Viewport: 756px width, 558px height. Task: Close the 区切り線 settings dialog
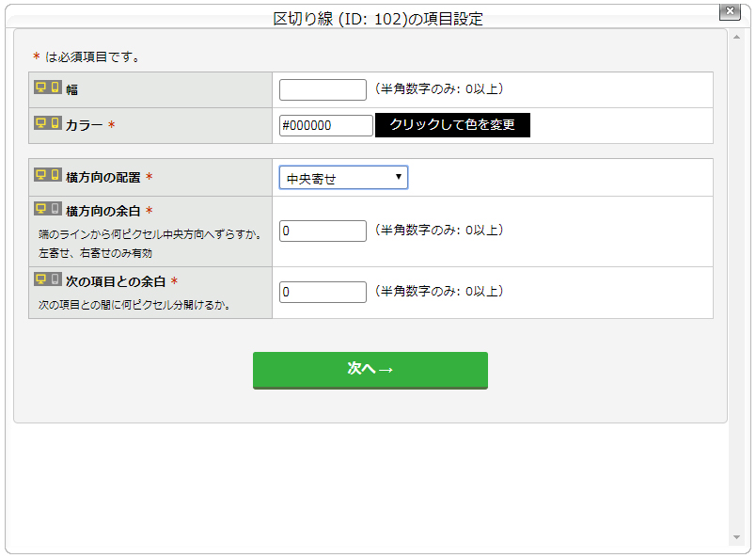730,10
